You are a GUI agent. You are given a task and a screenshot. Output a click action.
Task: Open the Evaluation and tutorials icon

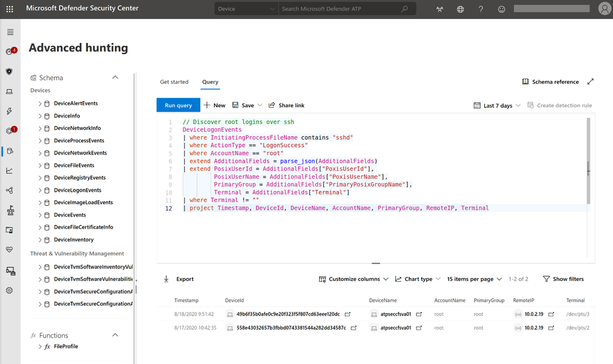click(10, 230)
